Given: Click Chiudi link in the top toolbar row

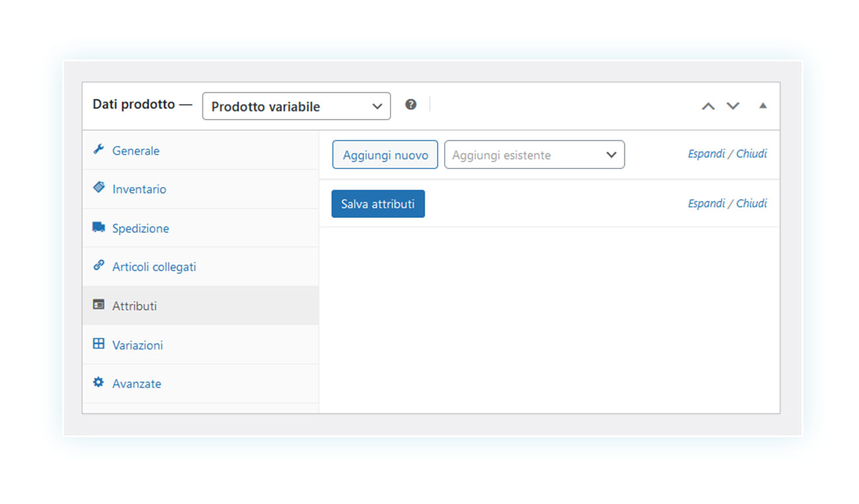Looking at the screenshot, I should click(x=752, y=153).
